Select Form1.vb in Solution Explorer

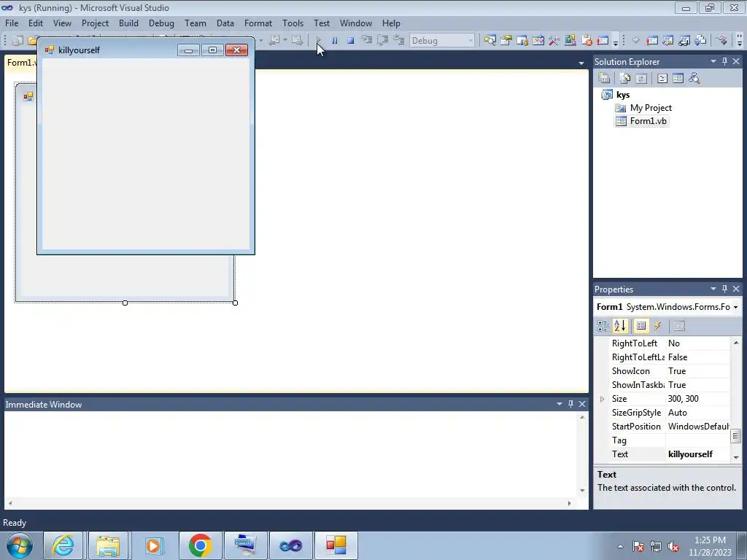click(648, 121)
